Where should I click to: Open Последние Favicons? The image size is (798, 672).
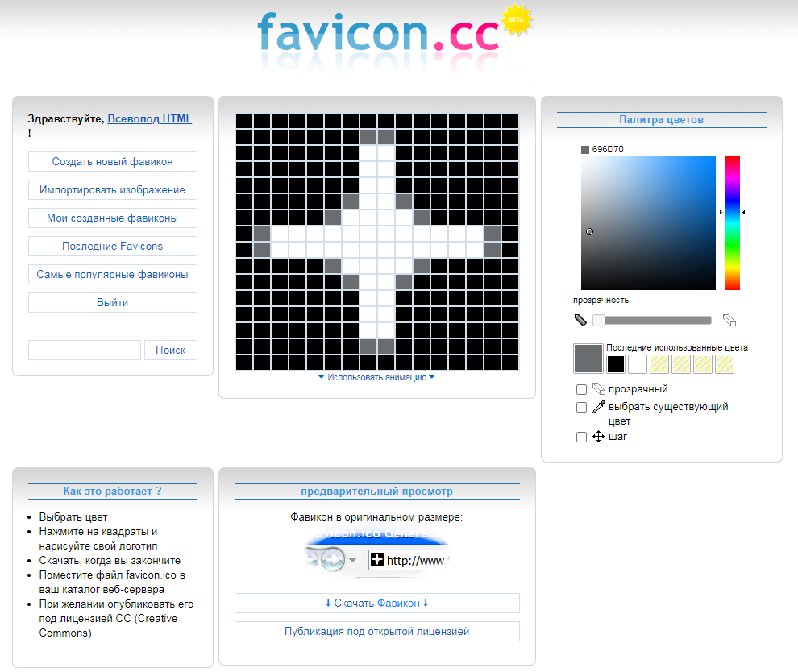113,247
